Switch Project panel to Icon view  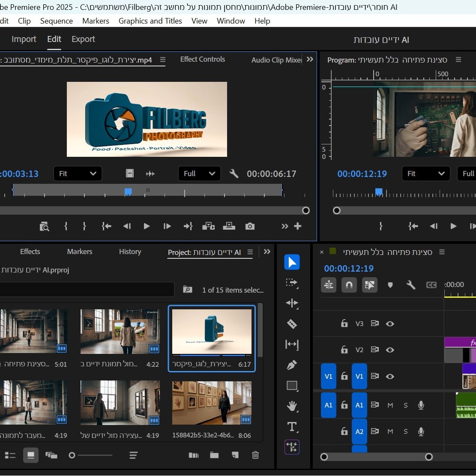(x=31, y=455)
